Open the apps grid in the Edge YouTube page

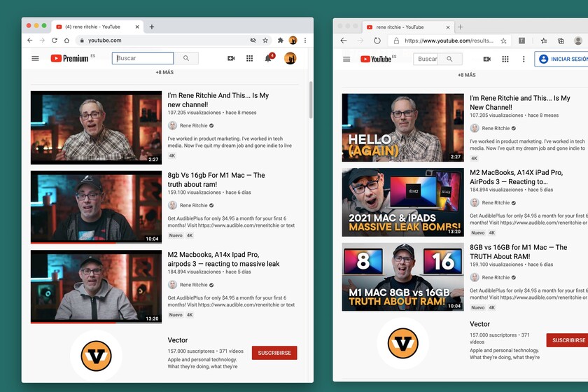coord(505,59)
